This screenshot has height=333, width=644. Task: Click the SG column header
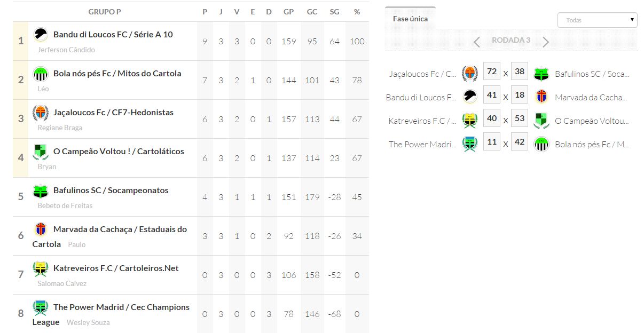click(334, 12)
